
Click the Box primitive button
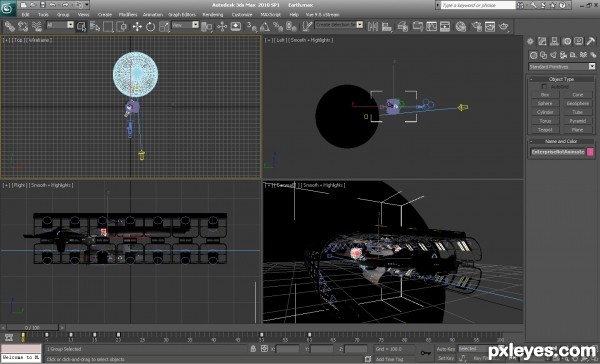click(x=545, y=95)
